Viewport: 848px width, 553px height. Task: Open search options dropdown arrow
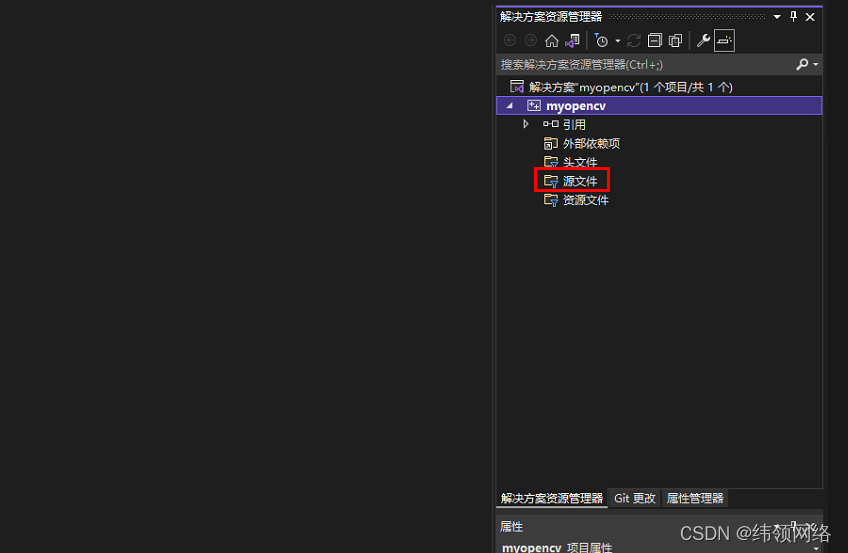(x=816, y=64)
